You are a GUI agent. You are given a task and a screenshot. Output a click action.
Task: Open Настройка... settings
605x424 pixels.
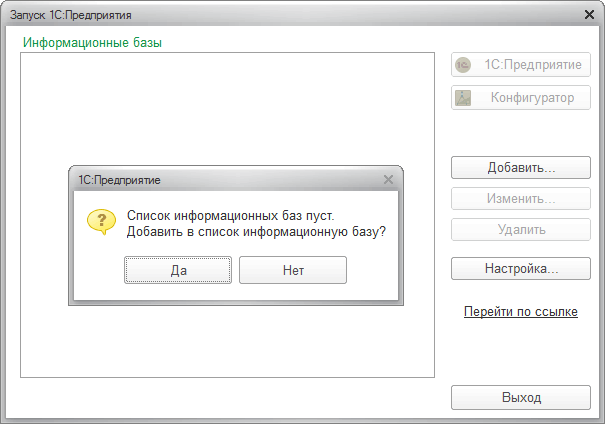pos(521,269)
